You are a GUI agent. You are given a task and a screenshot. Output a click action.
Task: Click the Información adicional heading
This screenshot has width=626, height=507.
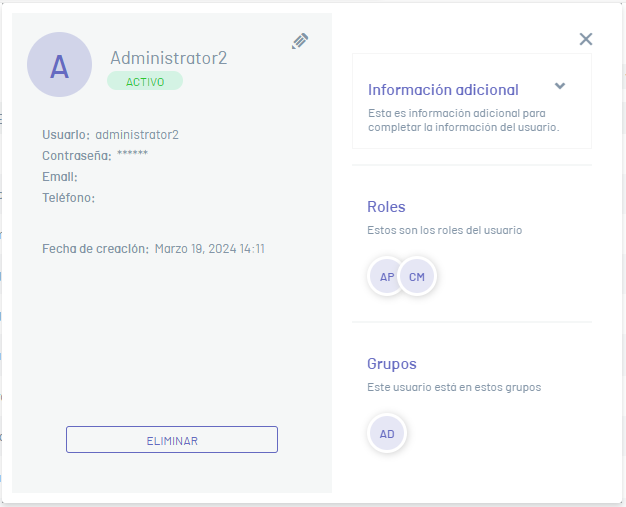coord(443,90)
